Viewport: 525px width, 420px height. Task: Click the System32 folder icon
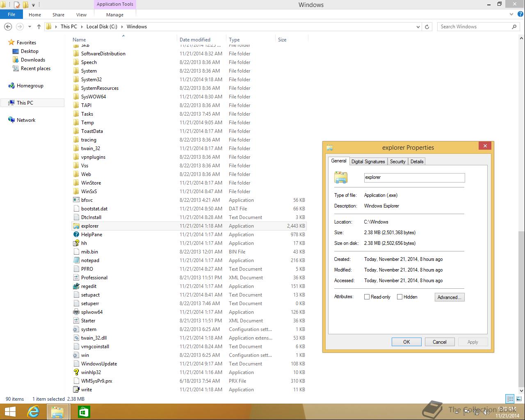76,80
